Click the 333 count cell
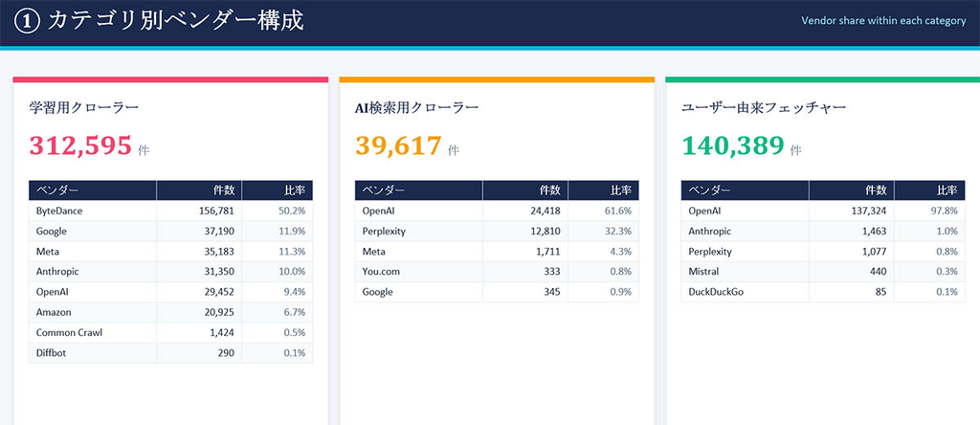The image size is (980, 425). click(x=525, y=272)
